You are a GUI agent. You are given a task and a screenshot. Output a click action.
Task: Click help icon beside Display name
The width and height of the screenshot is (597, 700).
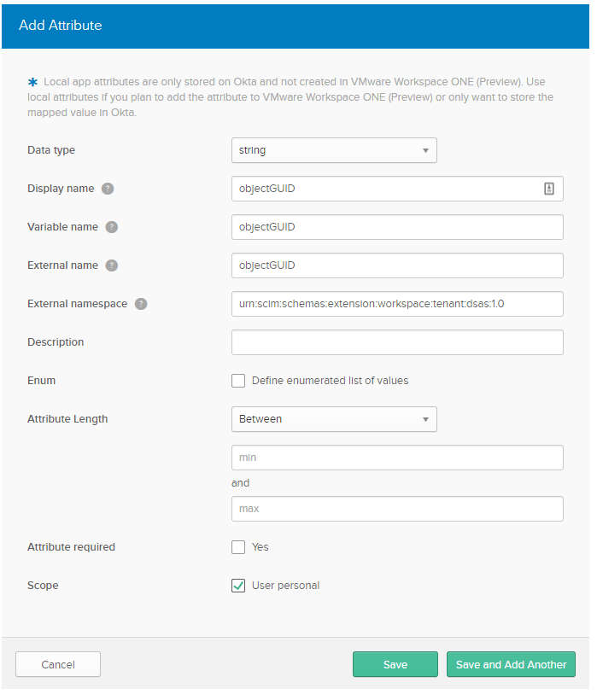click(108, 189)
